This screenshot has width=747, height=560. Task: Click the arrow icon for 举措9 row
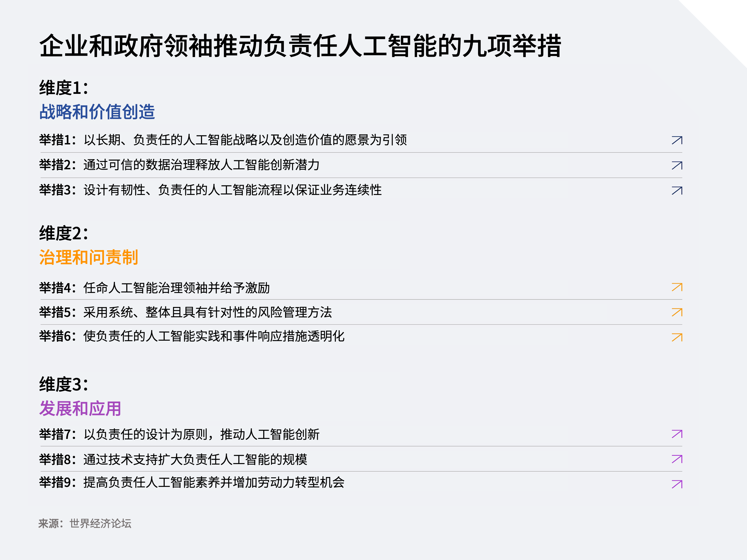pyautogui.click(x=677, y=484)
